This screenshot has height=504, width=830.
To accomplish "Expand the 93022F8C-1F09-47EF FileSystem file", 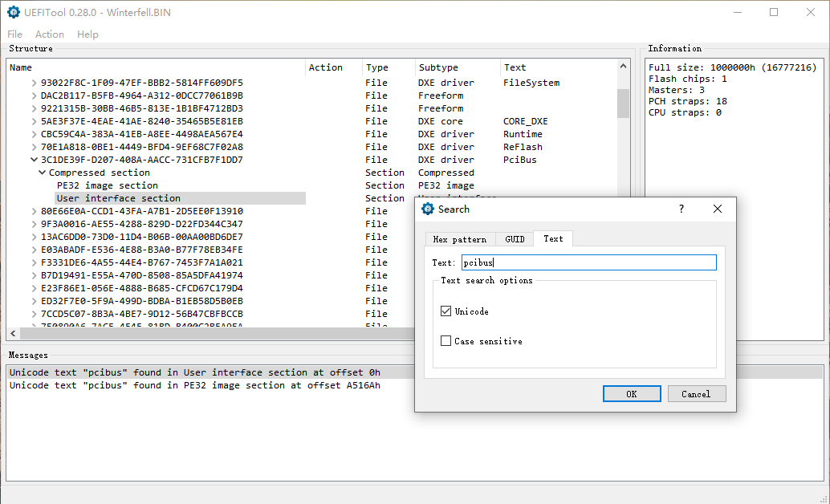I will pos(34,83).
